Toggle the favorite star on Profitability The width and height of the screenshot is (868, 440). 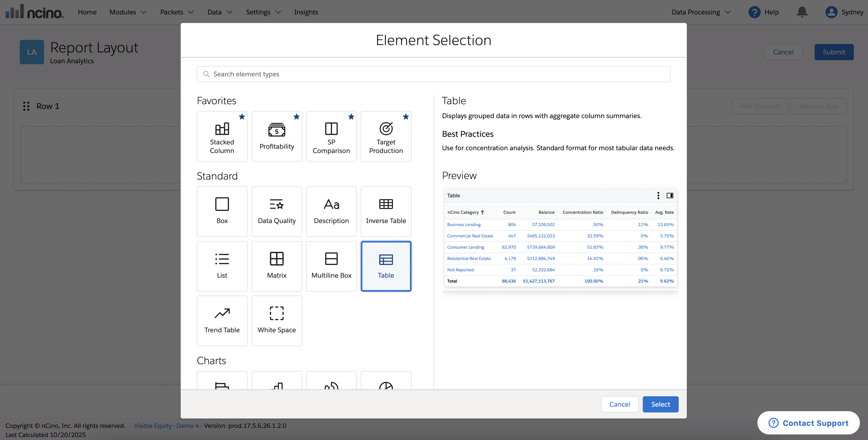(296, 117)
